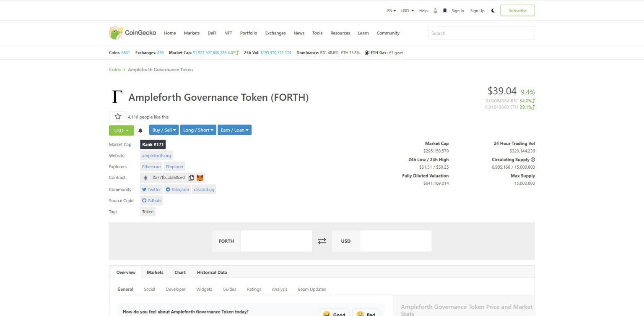Click the CoinGecko logo
Image resolution: width=644 pixels, height=316 pixels.
point(132,33)
